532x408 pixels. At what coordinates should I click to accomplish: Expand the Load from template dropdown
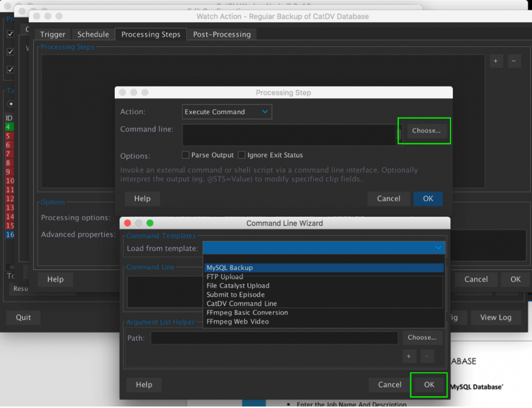click(x=323, y=248)
